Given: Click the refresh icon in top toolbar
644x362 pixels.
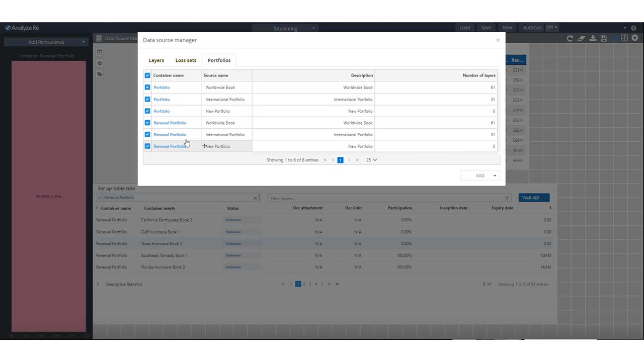Looking at the screenshot, I should click(x=570, y=39).
